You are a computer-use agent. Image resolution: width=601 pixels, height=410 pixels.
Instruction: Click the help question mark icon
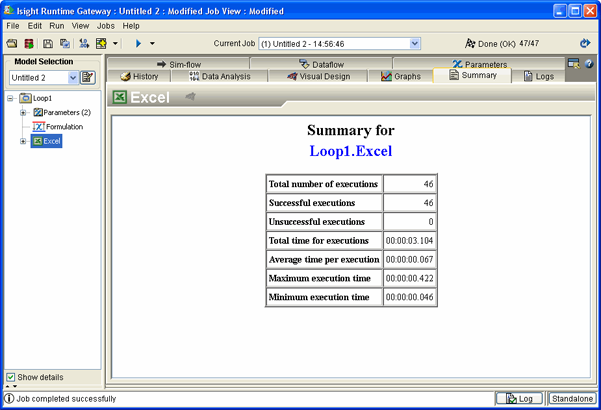(x=589, y=64)
